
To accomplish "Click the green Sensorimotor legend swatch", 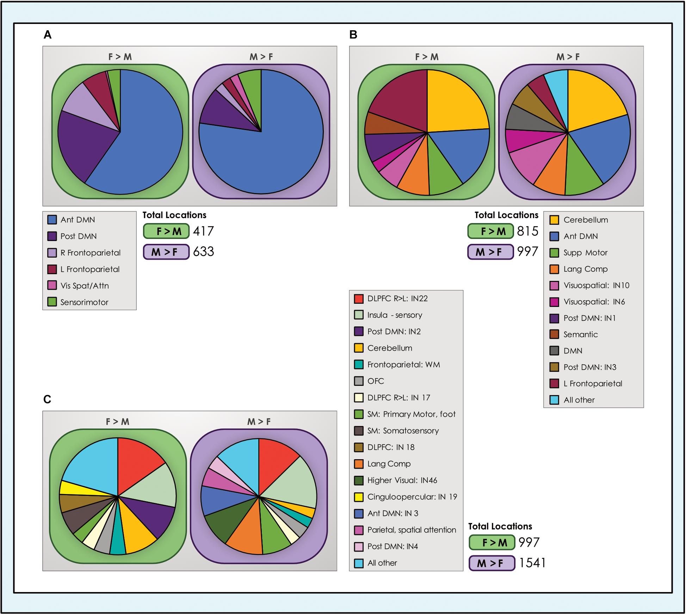I will coord(52,302).
